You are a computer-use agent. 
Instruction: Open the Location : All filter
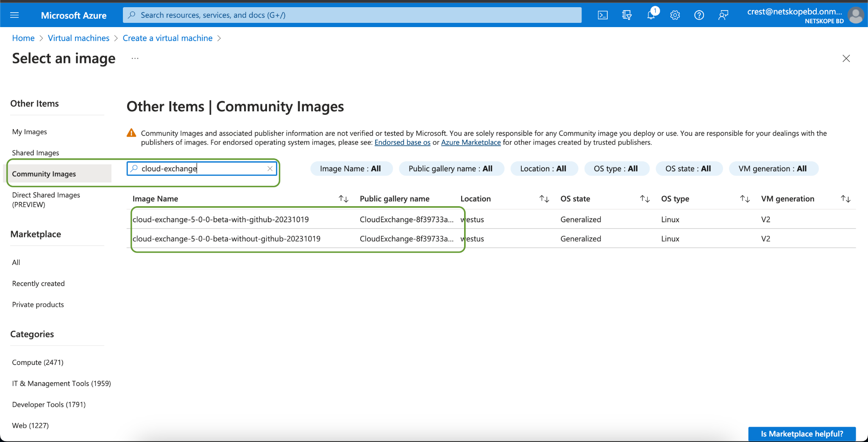(x=544, y=169)
